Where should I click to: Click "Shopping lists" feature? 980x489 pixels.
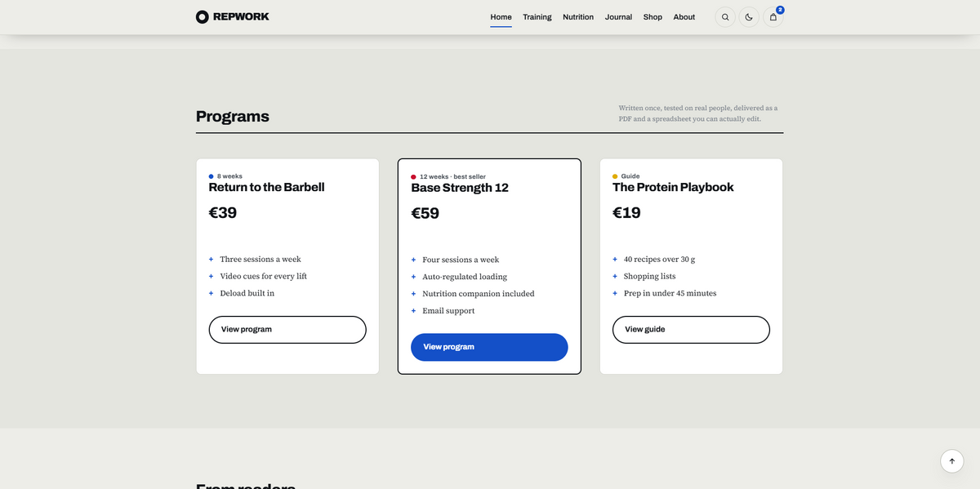[x=650, y=277]
